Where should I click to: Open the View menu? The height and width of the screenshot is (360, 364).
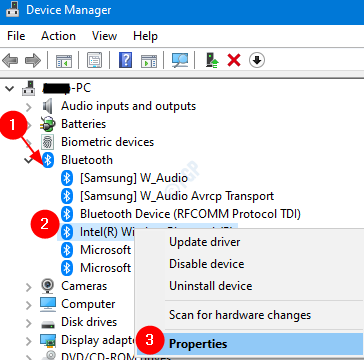[x=104, y=36]
